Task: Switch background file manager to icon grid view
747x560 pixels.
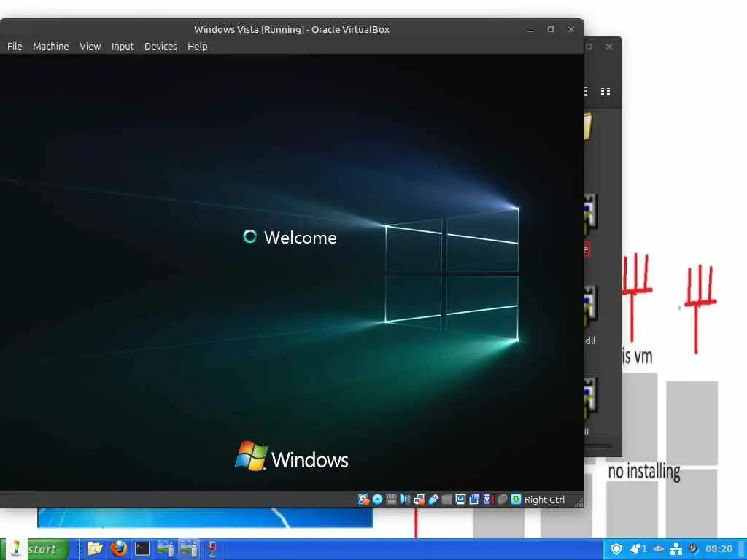Action: tap(605, 91)
